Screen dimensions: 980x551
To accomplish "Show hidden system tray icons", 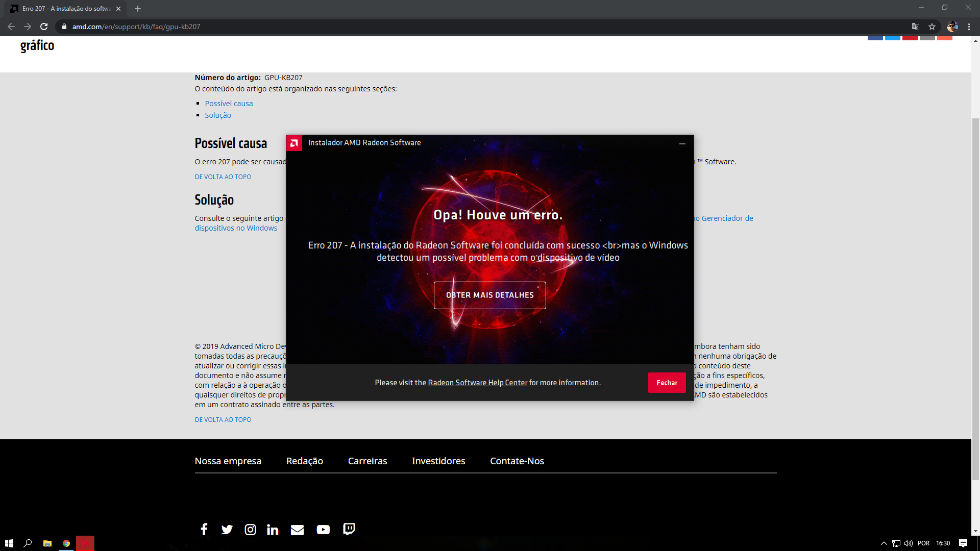I will (884, 543).
